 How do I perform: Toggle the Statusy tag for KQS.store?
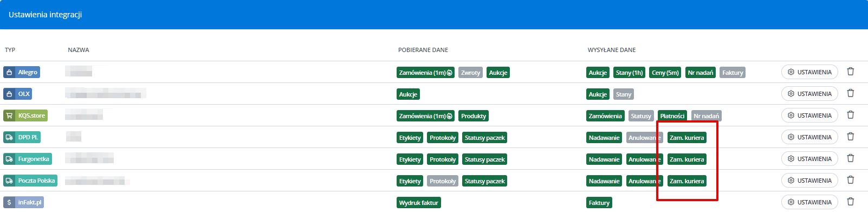pos(641,116)
